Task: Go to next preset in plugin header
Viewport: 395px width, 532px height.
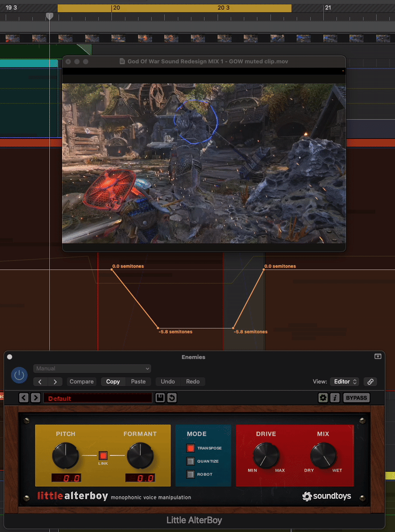Action: coord(55,381)
